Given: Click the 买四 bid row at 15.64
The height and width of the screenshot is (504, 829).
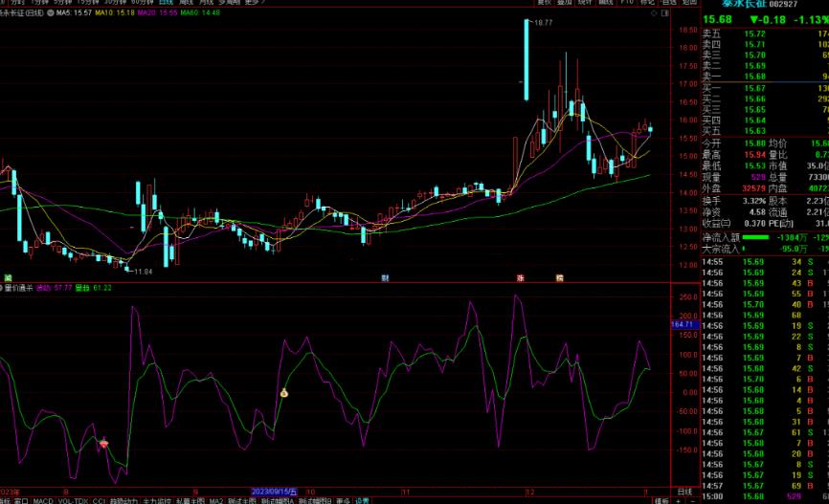Looking at the screenshot, I should (765, 120).
